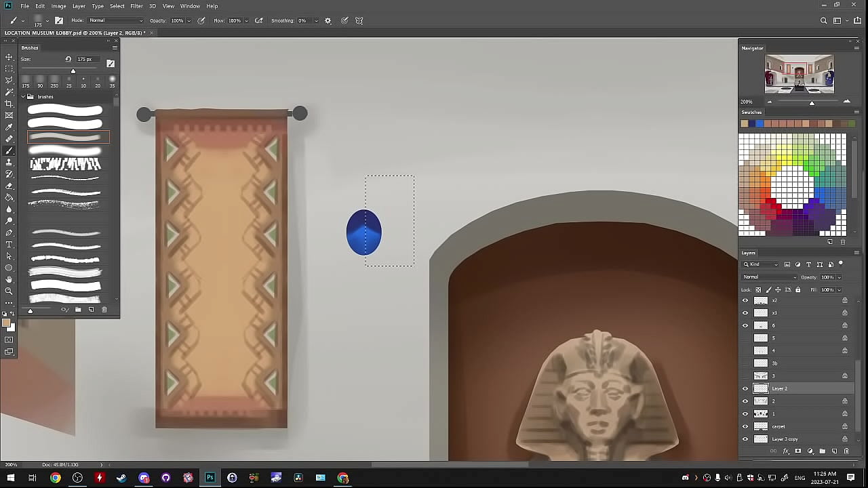Adjust the brush Size slider handle
The width and height of the screenshot is (868, 488).
click(73, 71)
